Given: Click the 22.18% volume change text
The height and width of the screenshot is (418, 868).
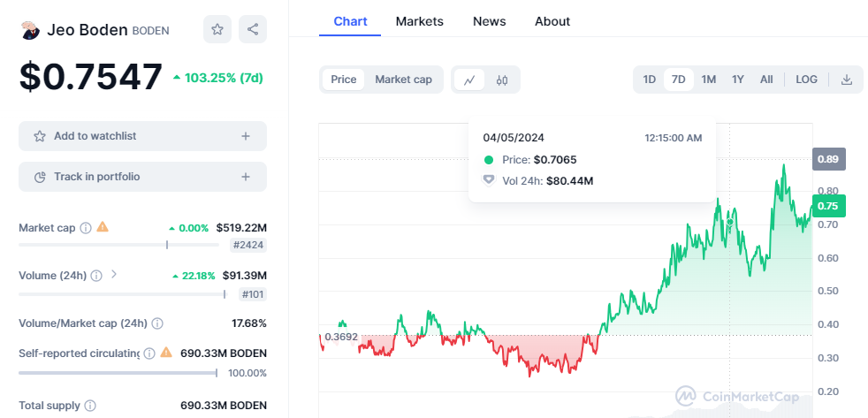Looking at the screenshot, I should click(x=198, y=276).
